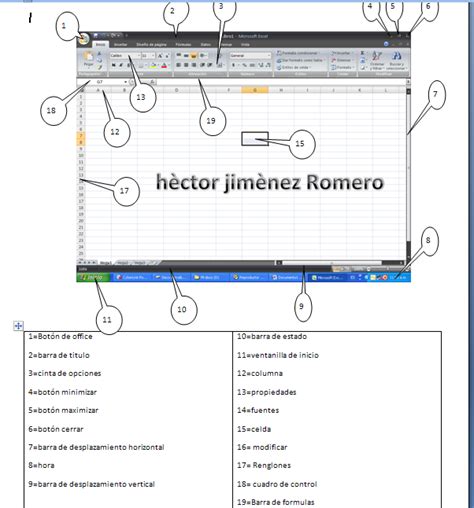Open the General number format dropdown
The width and height of the screenshot is (474, 508).
point(269,56)
